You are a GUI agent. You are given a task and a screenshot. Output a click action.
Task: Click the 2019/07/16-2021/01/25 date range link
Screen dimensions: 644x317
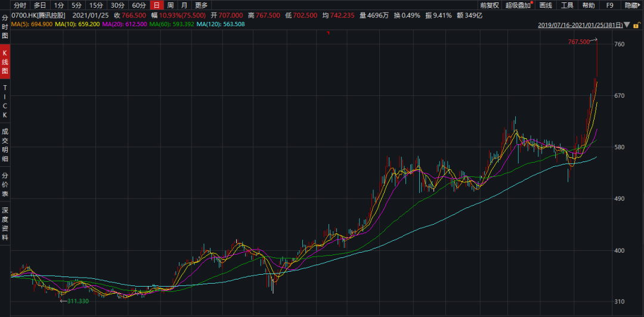tap(580, 25)
